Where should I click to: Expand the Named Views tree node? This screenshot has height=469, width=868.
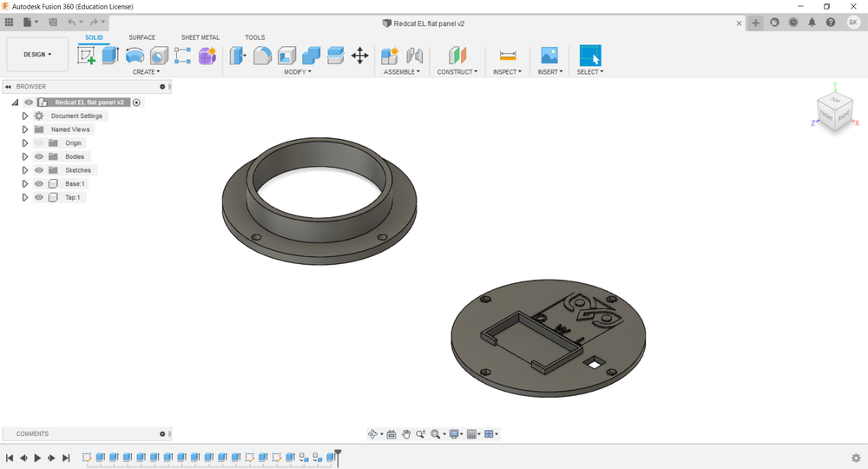point(25,129)
